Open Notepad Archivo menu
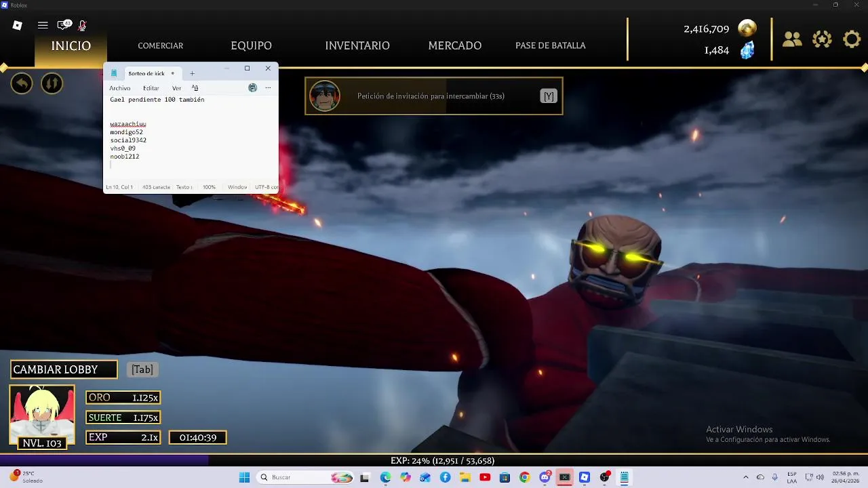The image size is (868, 488). point(120,88)
